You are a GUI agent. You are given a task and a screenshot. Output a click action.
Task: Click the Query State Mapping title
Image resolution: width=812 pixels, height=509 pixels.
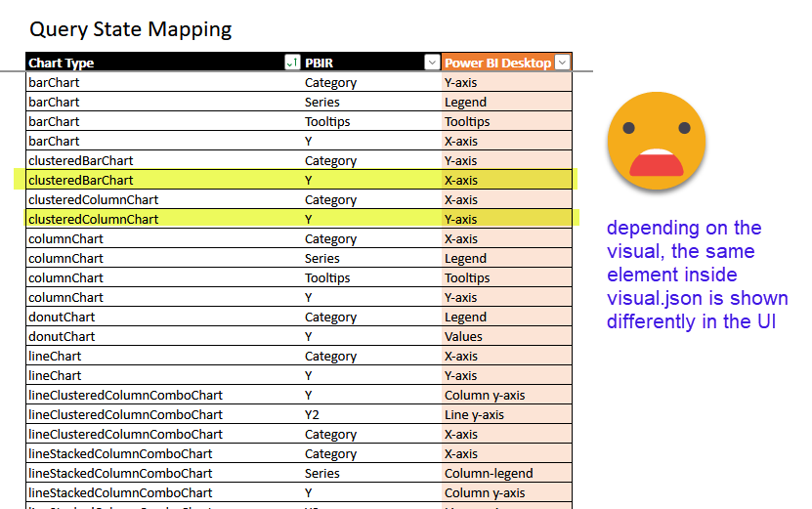coord(130,29)
